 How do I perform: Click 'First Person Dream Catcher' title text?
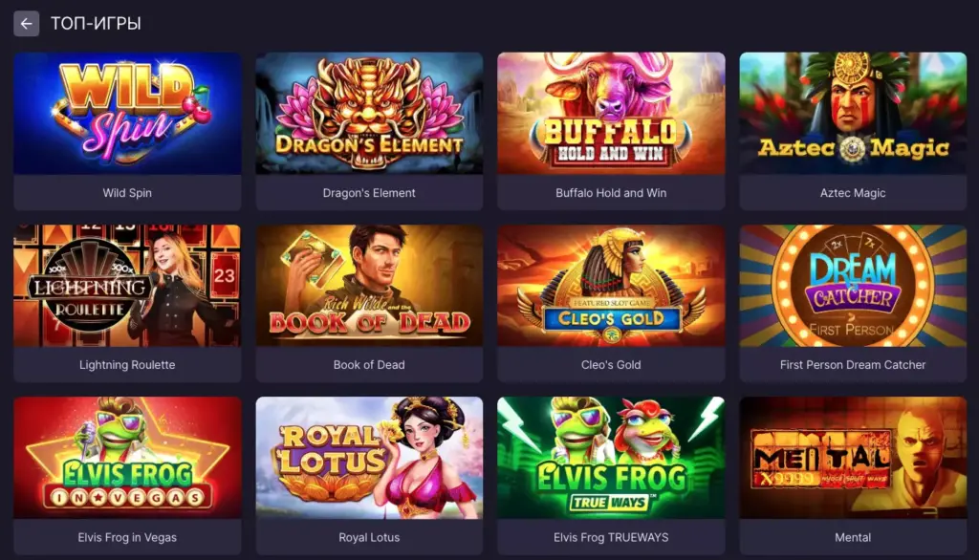tap(853, 365)
